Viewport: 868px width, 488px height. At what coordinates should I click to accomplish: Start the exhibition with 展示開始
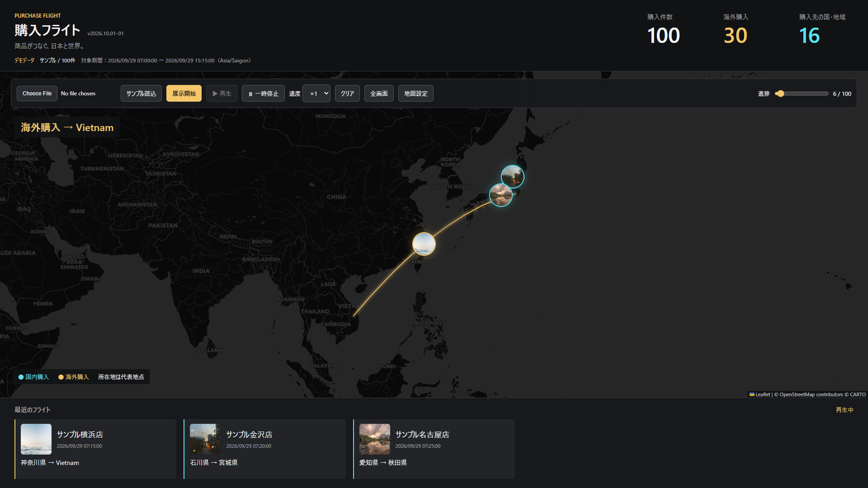click(184, 93)
